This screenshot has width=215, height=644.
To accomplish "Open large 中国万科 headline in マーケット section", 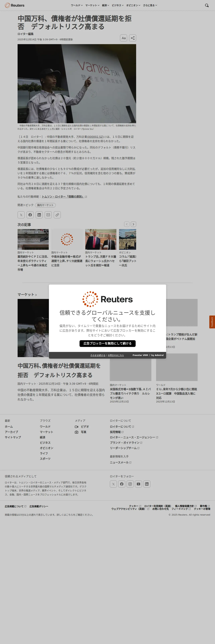I will coord(59,370).
